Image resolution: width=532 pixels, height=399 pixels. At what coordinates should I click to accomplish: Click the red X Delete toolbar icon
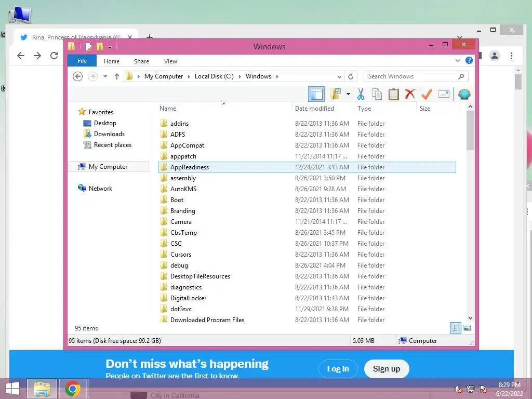coord(410,94)
